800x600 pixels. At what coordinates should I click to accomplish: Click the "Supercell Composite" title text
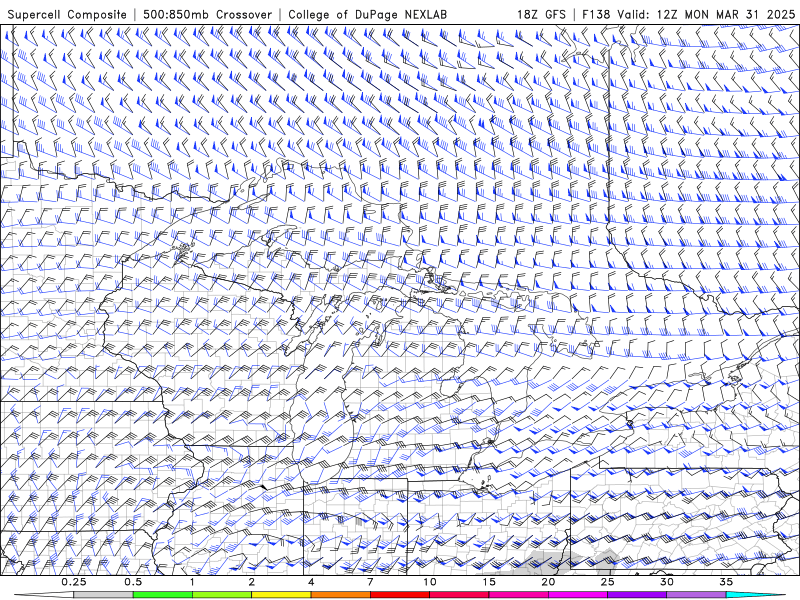67,15
